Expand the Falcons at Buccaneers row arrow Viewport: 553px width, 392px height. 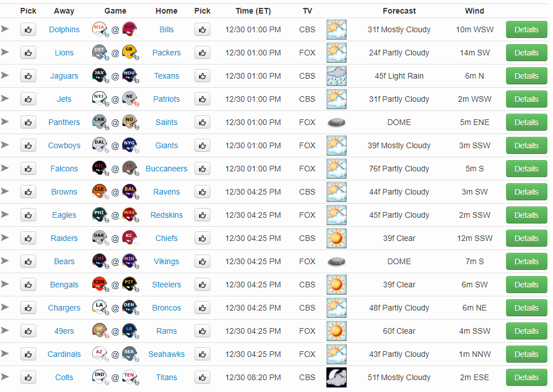[x=5, y=167]
